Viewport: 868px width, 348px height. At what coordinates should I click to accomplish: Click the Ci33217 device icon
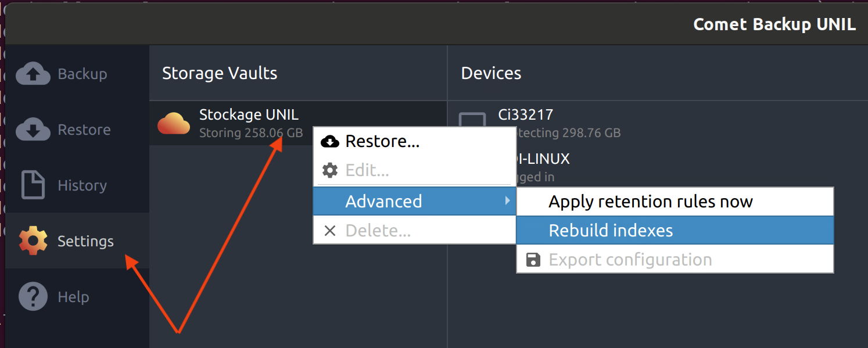click(472, 121)
